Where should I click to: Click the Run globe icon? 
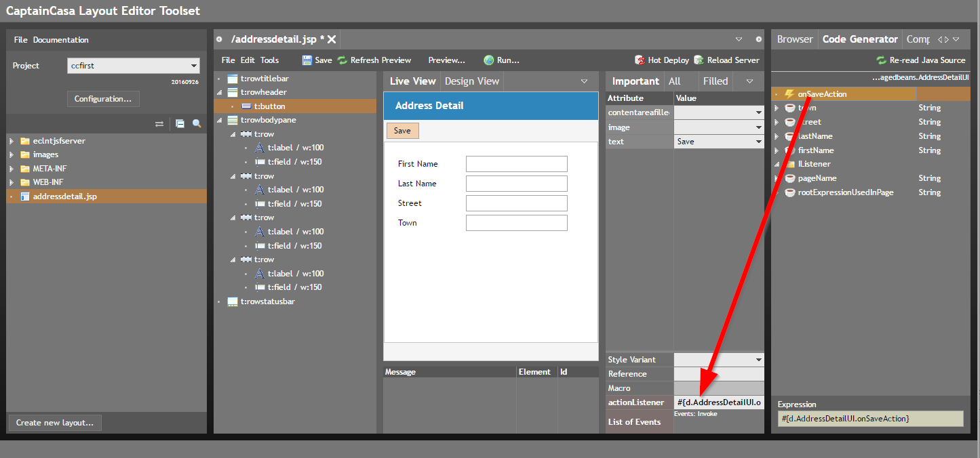488,60
